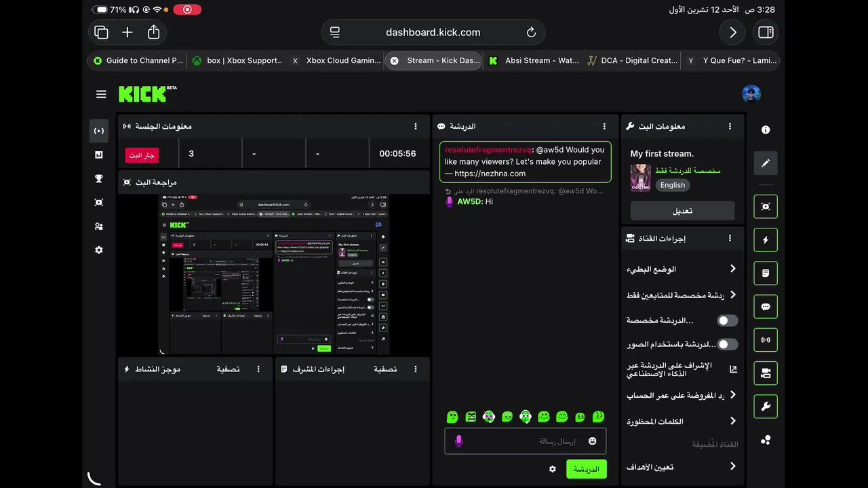
Task: Click the speech bubble chat widget icon
Action: point(766,306)
